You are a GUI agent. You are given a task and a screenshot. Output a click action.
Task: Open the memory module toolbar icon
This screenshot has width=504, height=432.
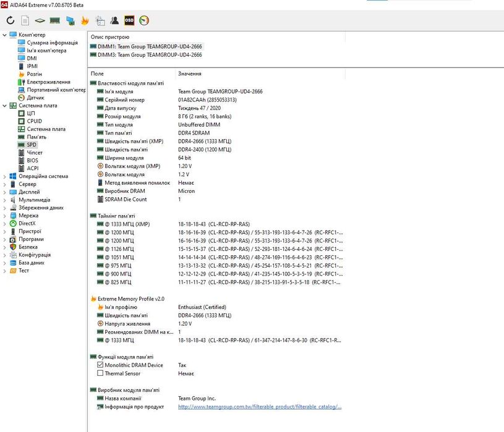pyautogui.click(x=54, y=20)
